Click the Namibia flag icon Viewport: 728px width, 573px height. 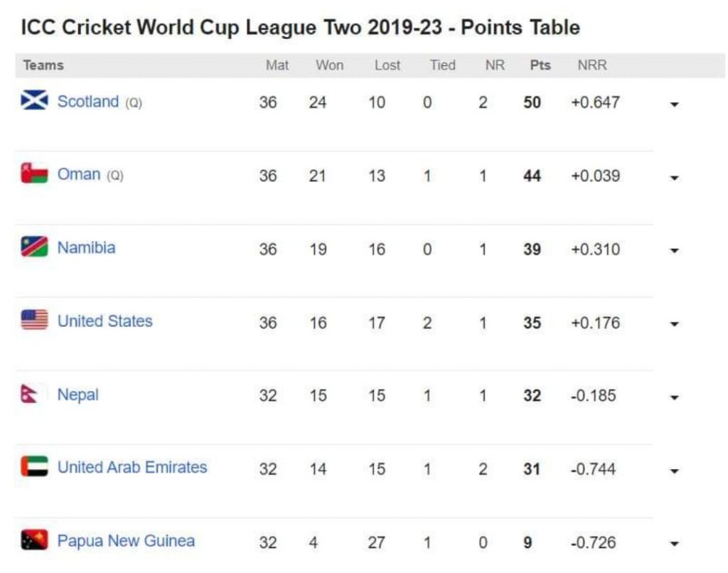pos(34,247)
